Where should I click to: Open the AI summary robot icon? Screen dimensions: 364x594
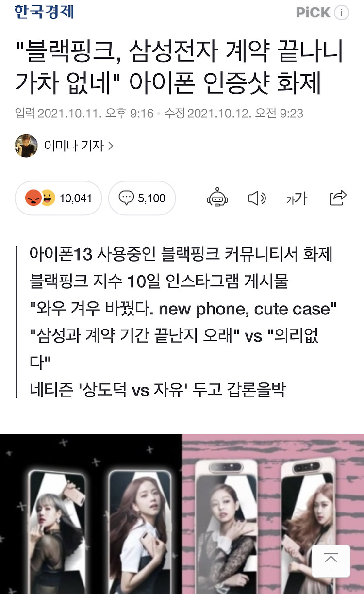pyautogui.click(x=217, y=198)
